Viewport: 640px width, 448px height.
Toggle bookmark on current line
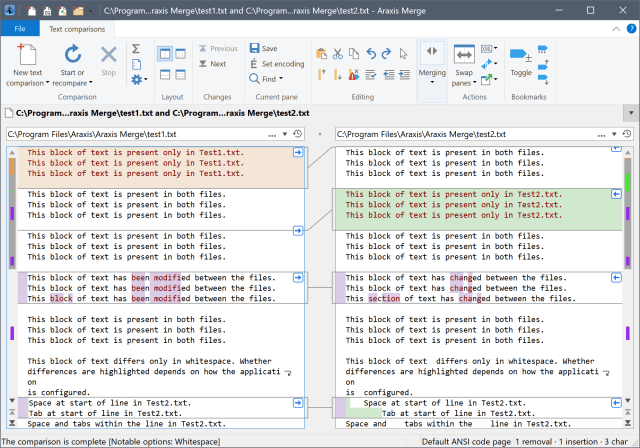coord(520,60)
